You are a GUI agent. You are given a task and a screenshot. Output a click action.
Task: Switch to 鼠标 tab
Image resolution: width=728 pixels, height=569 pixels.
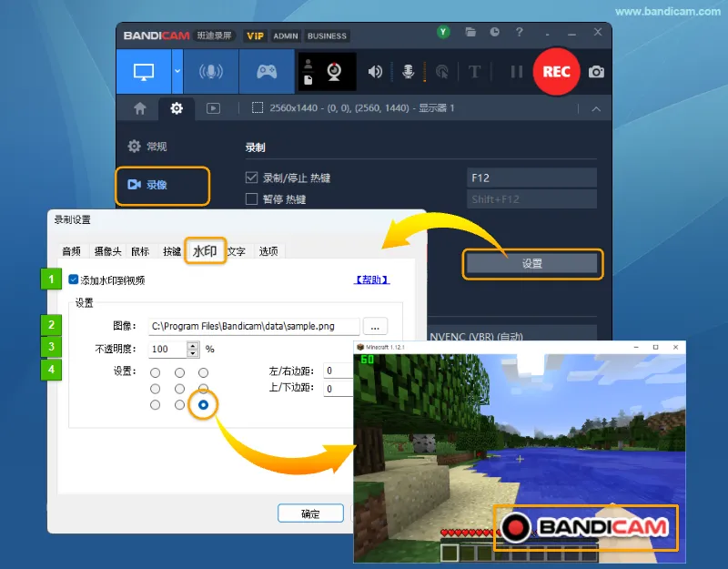pyautogui.click(x=140, y=251)
